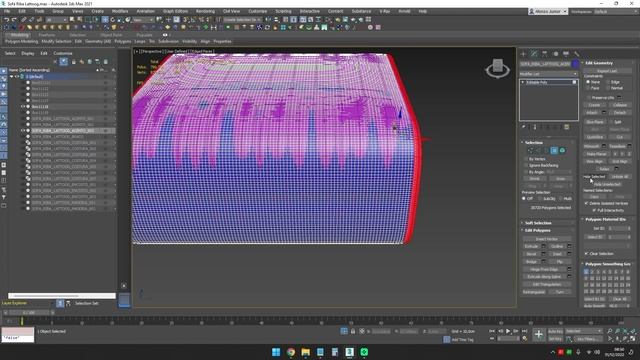
Task: Select Polygon sub-object level icon
Action: [x=554, y=151]
